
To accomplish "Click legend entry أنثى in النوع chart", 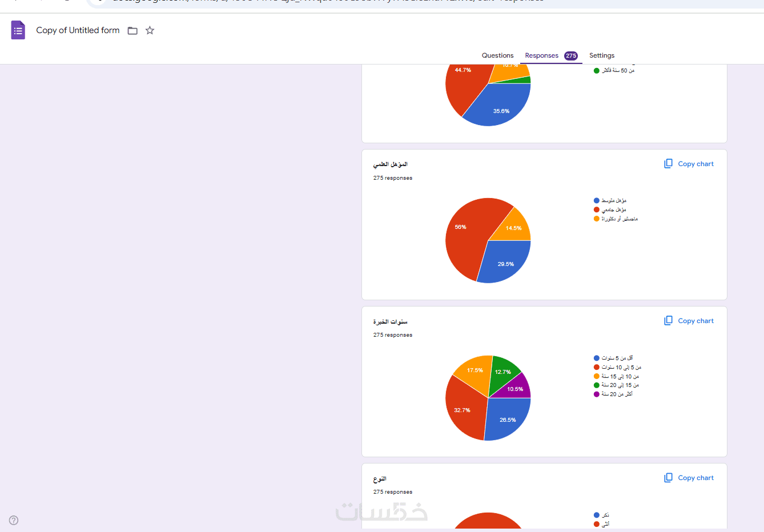I will tap(601, 524).
